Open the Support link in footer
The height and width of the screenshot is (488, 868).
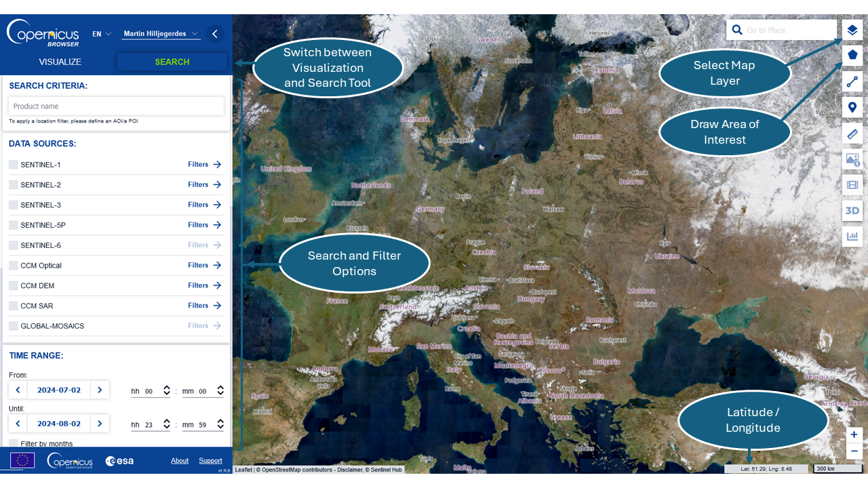[210, 461]
